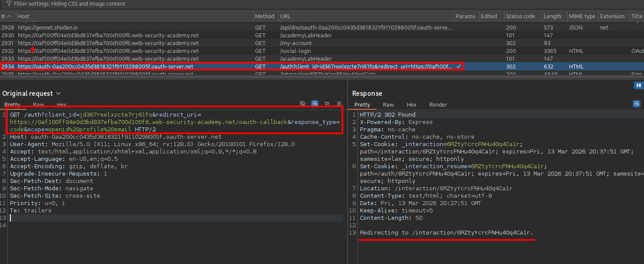Sort by the MIME type column
The image size is (644, 264).
(582, 16)
